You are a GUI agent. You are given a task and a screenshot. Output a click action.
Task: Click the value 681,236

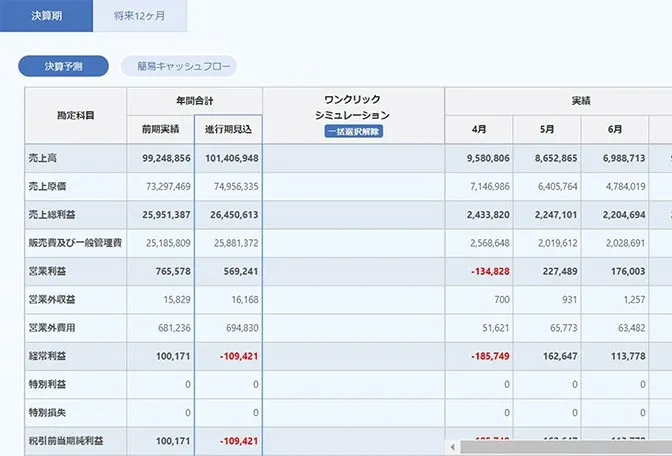[174, 328]
